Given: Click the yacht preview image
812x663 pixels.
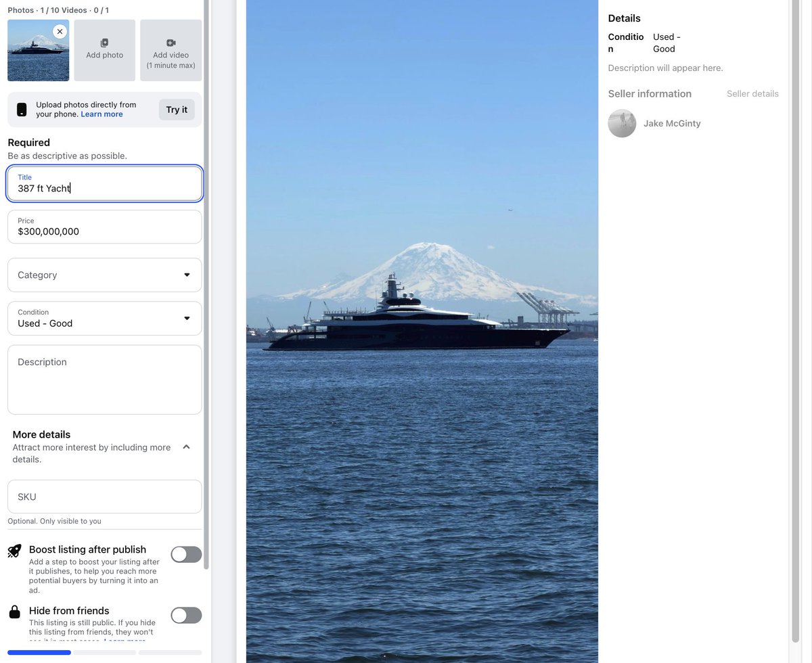Looking at the screenshot, I should point(422,331).
